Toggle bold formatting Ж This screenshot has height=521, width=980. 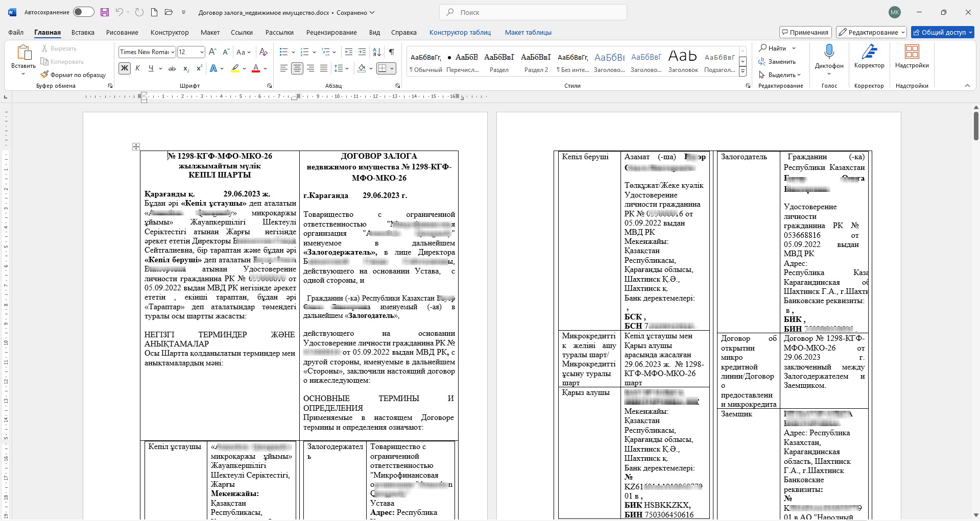[125, 68]
